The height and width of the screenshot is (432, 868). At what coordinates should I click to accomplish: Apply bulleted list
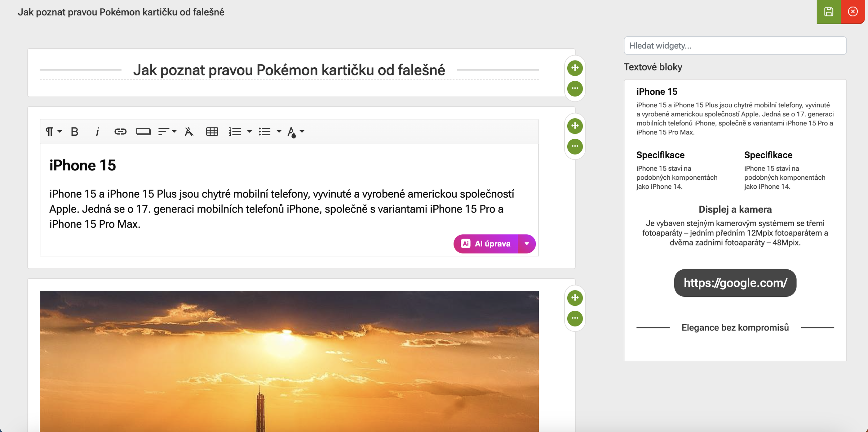264,132
